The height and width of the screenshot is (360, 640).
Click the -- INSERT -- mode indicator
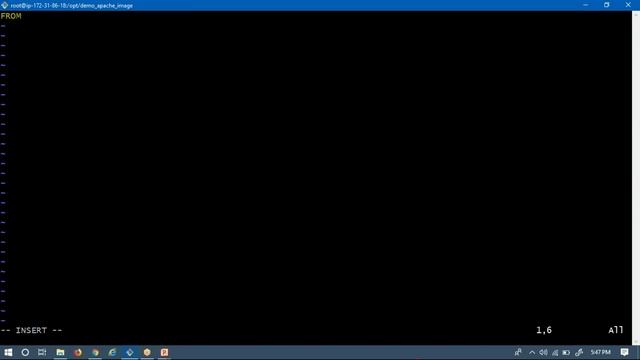(31, 330)
